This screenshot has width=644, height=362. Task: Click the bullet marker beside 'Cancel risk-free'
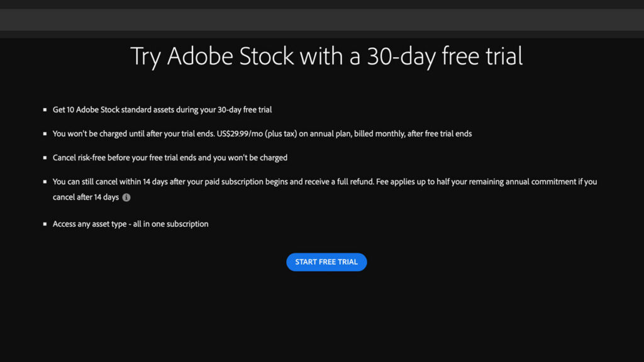pyautogui.click(x=45, y=158)
